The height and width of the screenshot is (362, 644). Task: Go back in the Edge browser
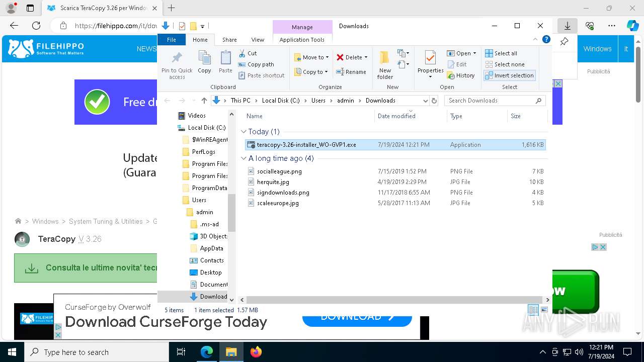14,26
